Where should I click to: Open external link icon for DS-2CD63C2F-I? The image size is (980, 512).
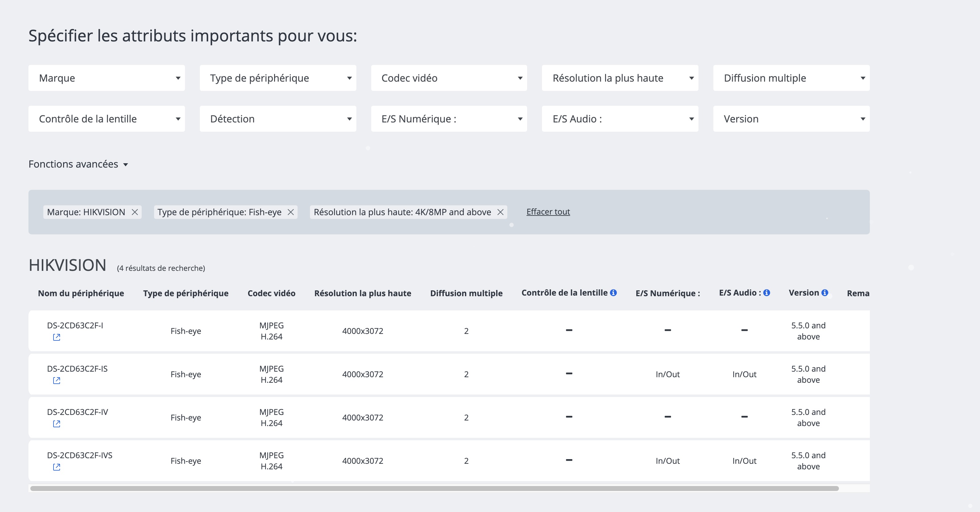pyautogui.click(x=56, y=337)
